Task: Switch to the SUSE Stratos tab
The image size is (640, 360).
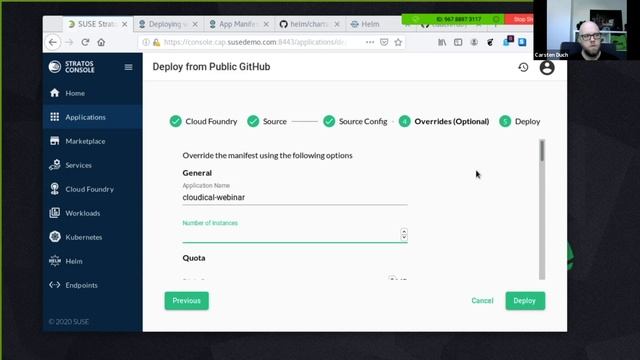Action: pyautogui.click(x=97, y=24)
